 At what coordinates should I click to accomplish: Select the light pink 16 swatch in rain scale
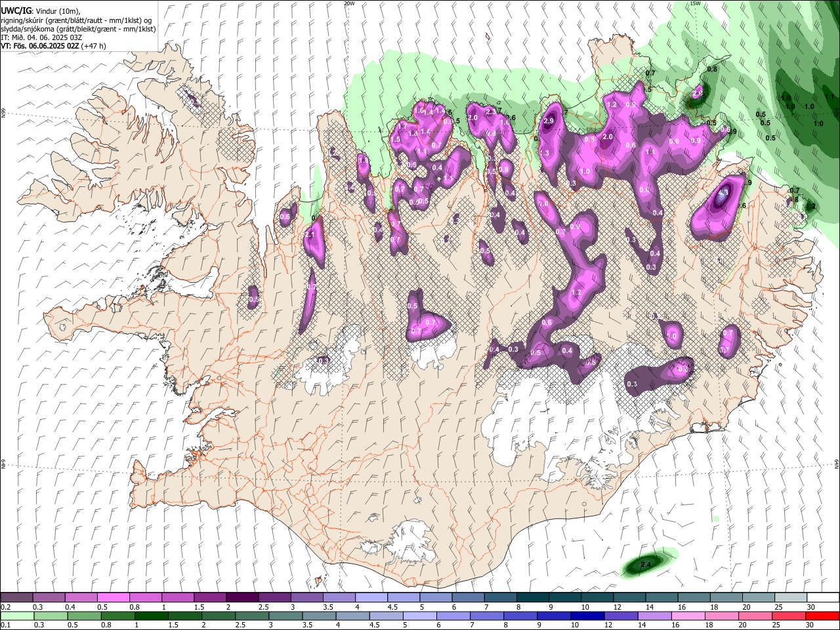pos(688,616)
